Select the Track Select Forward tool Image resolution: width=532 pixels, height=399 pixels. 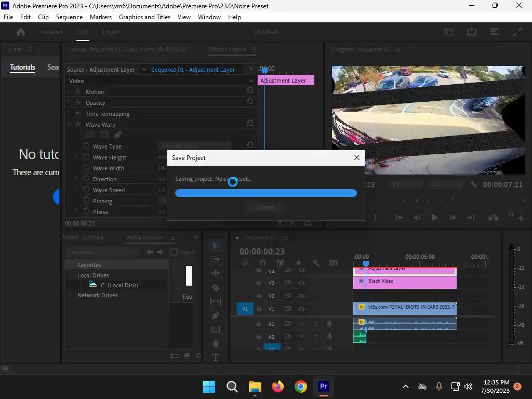coord(216,259)
